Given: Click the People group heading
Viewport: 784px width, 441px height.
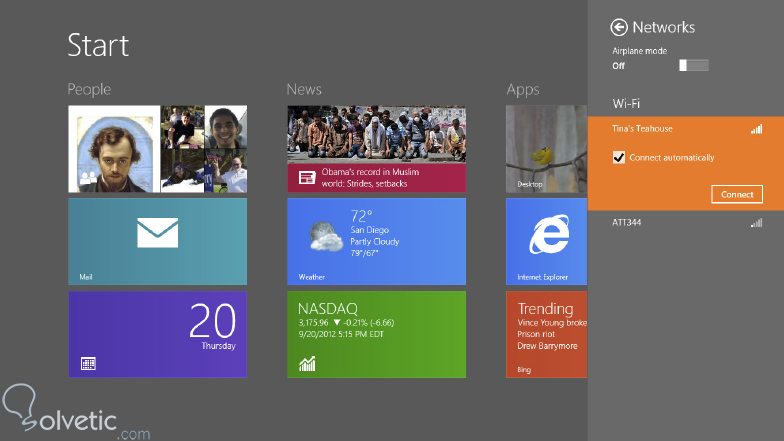Looking at the screenshot, I should click(x=90, y=90).
